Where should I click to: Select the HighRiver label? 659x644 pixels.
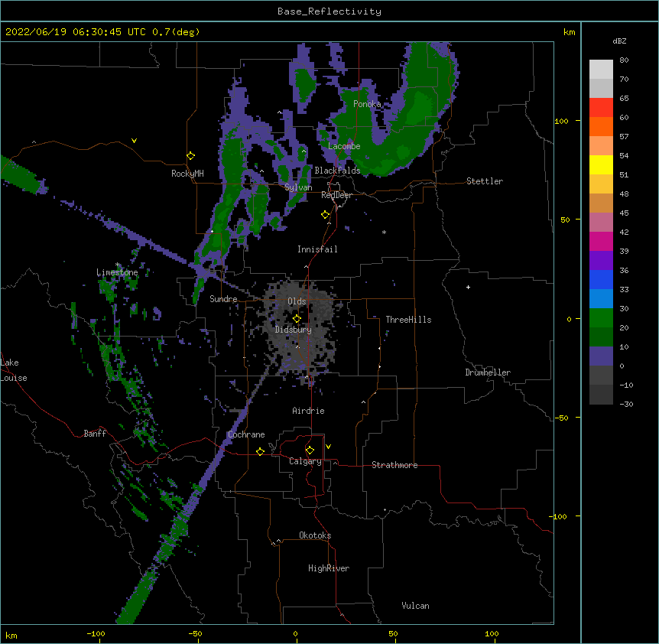329,568
